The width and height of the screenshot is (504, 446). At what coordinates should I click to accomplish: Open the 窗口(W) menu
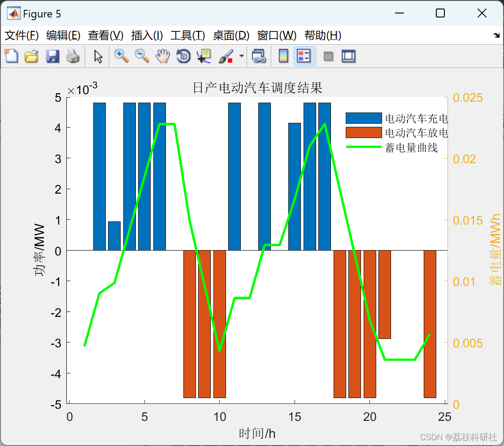point(277,35)
